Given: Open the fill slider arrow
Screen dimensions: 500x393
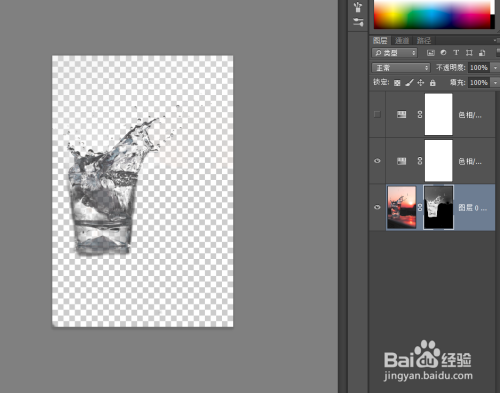Looking at the screenshot, I should [x=495, y=82].
